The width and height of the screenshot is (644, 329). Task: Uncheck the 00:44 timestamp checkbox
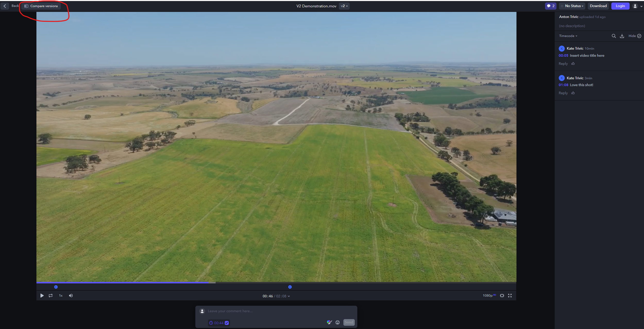[x=227, y=323]
